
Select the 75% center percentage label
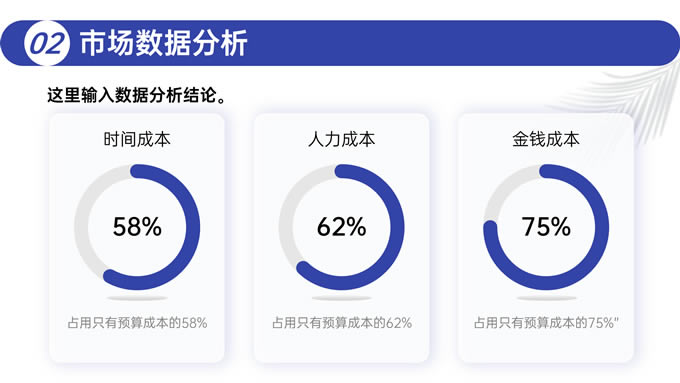click(546, 226)
